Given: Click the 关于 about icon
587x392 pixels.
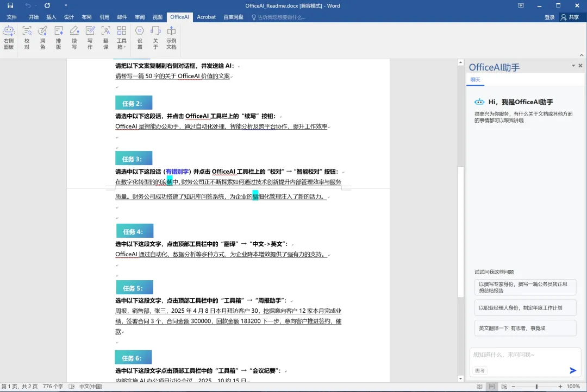Looking at the screenshot, I should point(155,37).
